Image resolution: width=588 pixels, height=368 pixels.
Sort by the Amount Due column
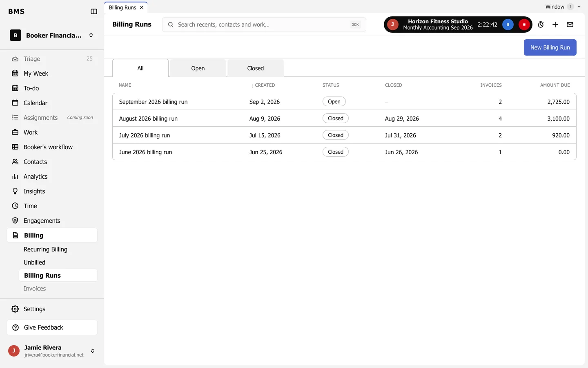555,85
